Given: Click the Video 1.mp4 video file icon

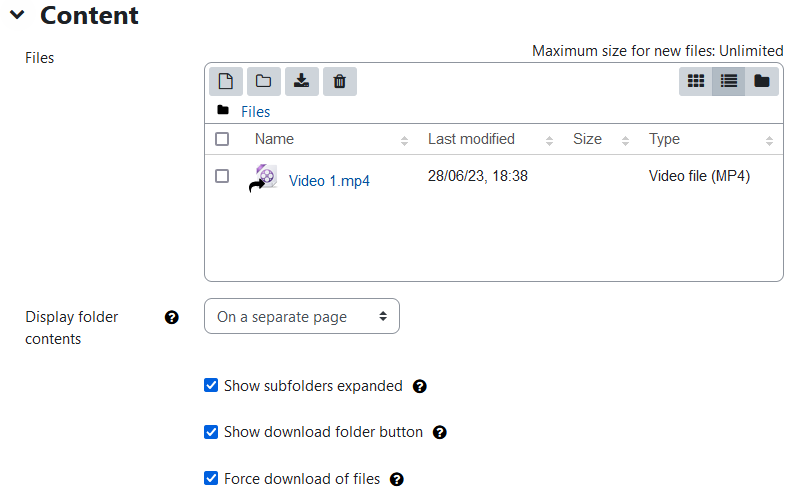Looking at the screenshot, I should (264, 178).
